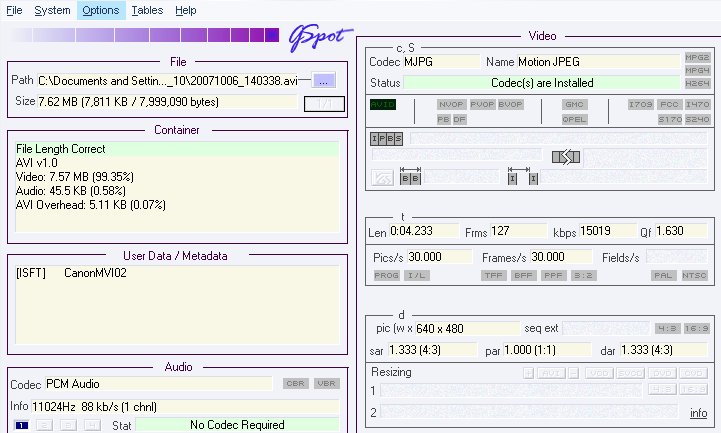Click the video Codec field showing MJPG
The width and height of the screenshot is (721, 433).
click(441, 62)
